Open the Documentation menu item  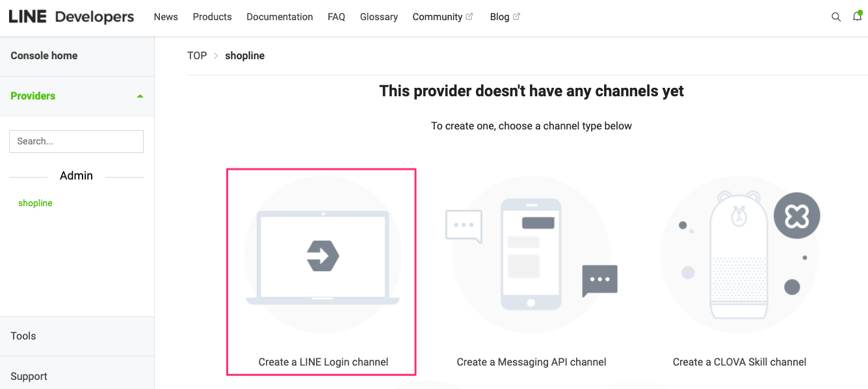click(280, 17)
